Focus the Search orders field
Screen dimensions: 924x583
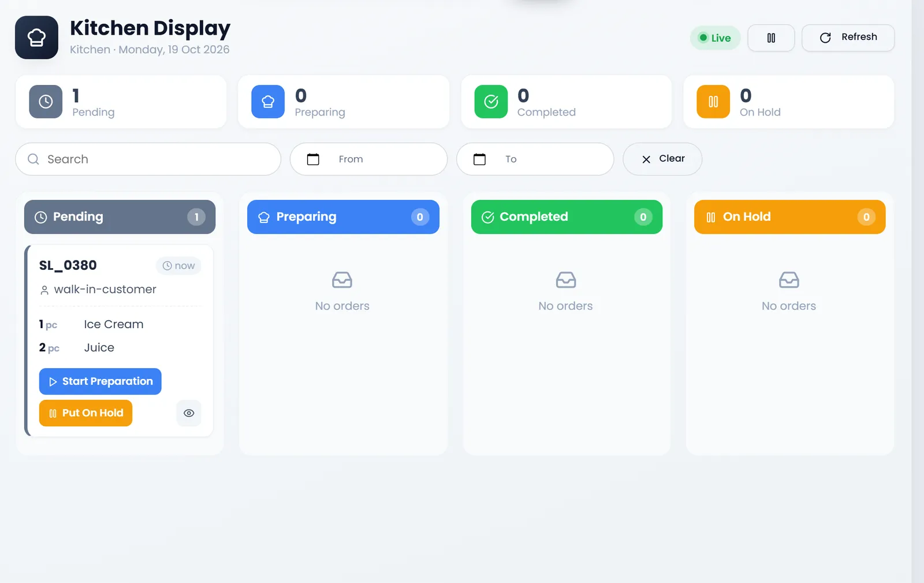click(x=148, y=159)
